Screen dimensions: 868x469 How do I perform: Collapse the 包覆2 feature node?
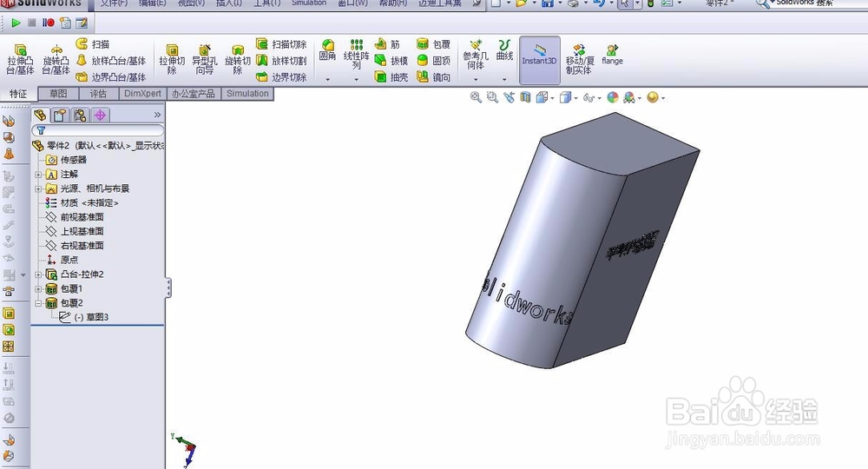pos(37,303)
